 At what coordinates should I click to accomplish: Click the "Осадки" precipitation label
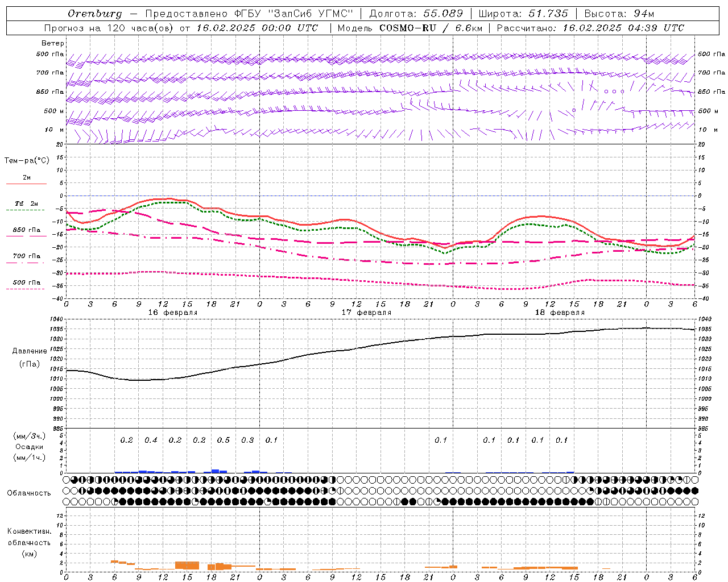tap(29, 447)
